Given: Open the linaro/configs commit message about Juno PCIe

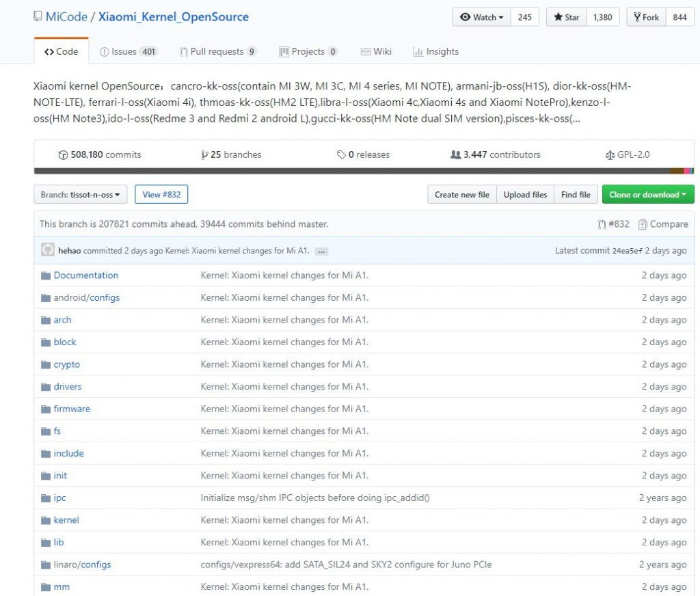Looking at the screenshot, I should click(x=346, y=565).
